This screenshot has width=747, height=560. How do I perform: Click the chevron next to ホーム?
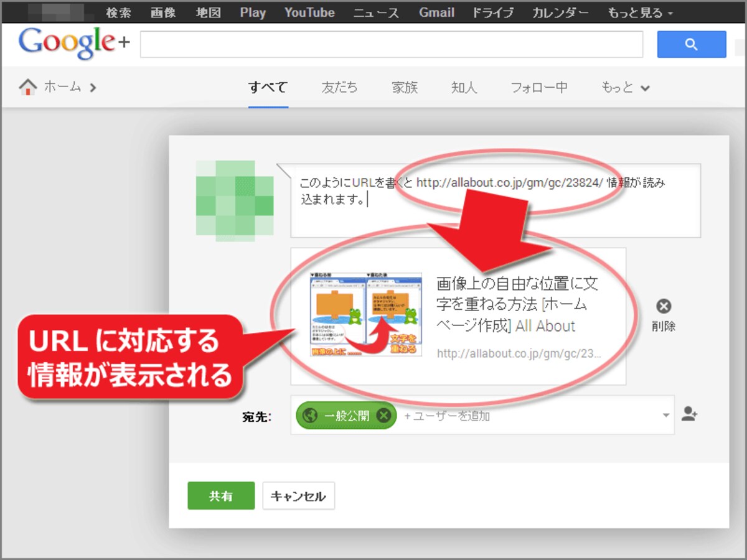tap(93, 88)
